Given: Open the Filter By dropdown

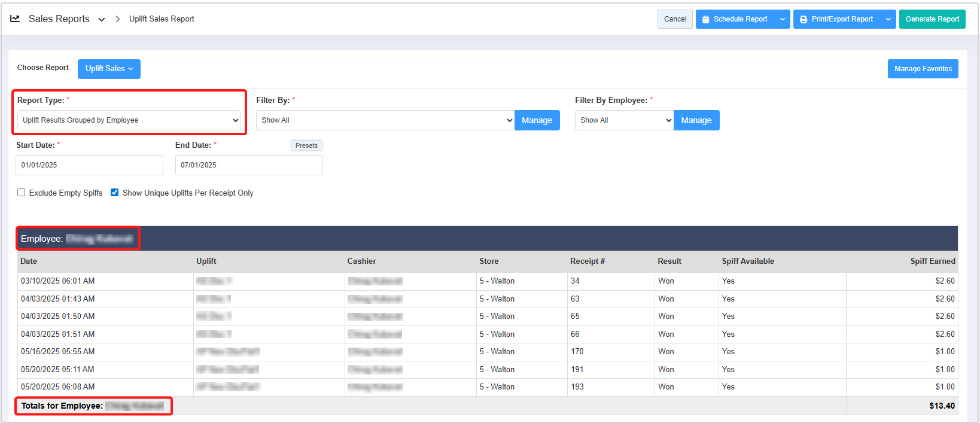Looking at the screenshot, I should click(385, 120).
